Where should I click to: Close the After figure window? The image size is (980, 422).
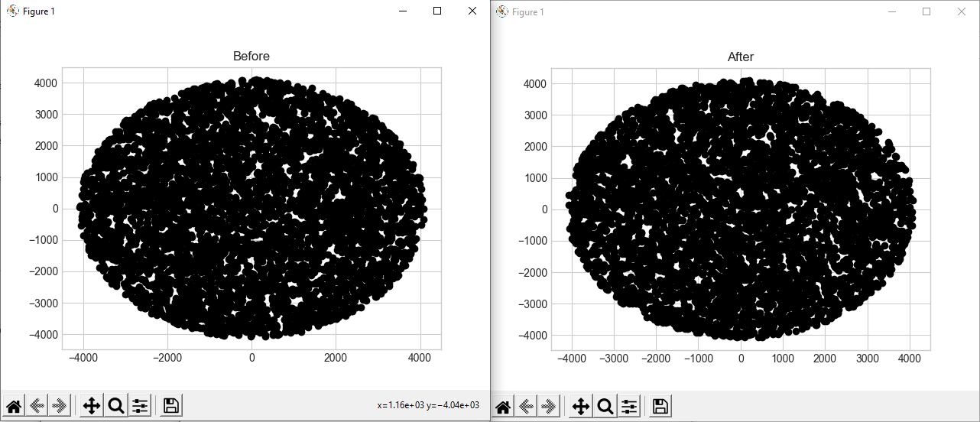coord(962,11)
